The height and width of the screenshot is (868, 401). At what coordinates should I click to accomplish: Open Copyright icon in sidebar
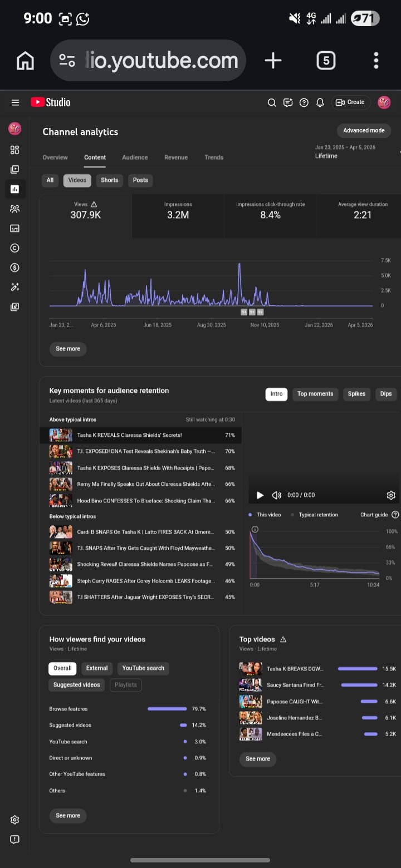[x=15, y=248]
